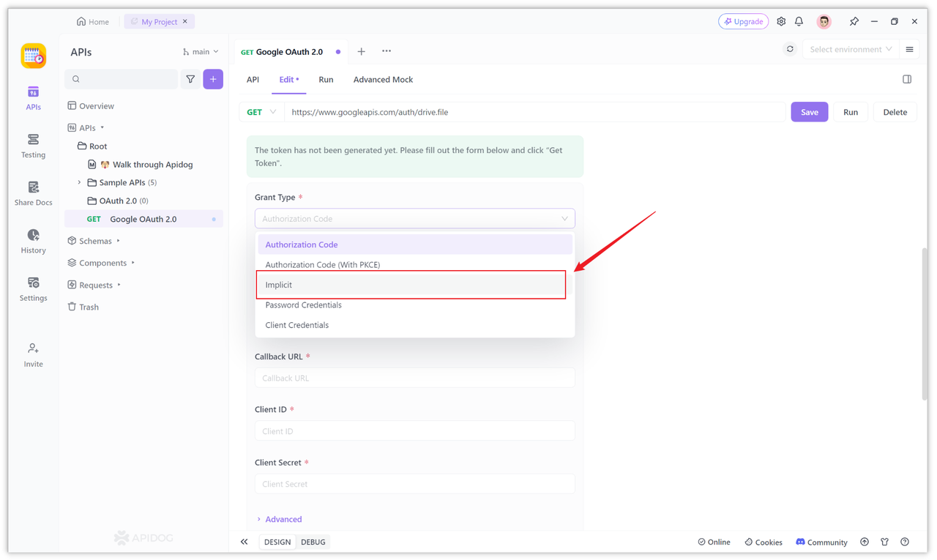The height and width of the screenshot is (560, 937).
Task: Click the filter icon beside search
Action: pyautogui.click(x=190, y=79)
